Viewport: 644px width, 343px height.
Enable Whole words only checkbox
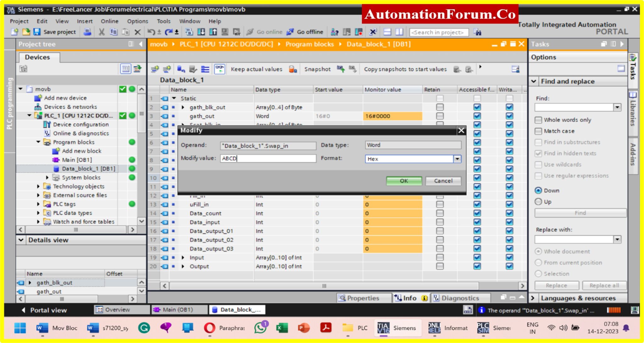coord(538,120)
